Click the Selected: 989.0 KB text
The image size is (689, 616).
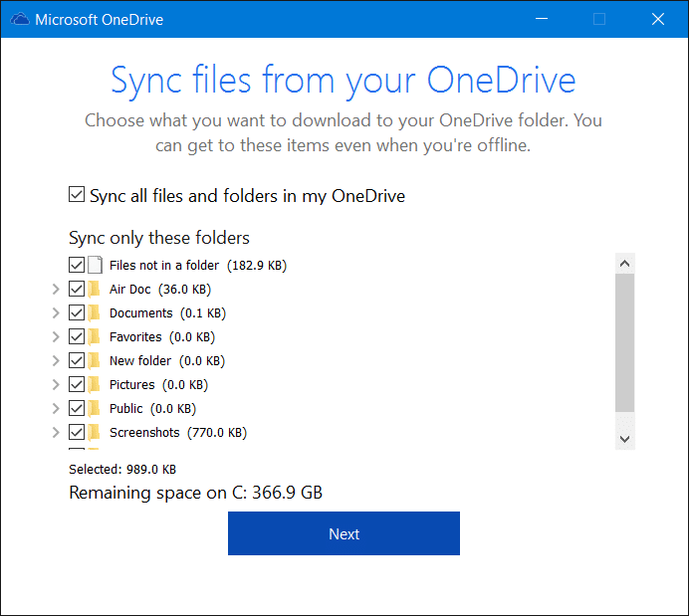(x=122, y=470)
